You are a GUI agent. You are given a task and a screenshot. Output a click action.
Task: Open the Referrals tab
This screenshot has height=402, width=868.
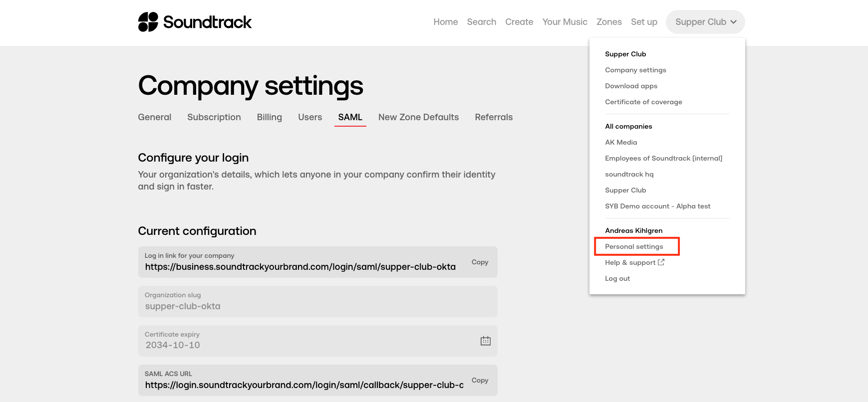tap(493, 117)
